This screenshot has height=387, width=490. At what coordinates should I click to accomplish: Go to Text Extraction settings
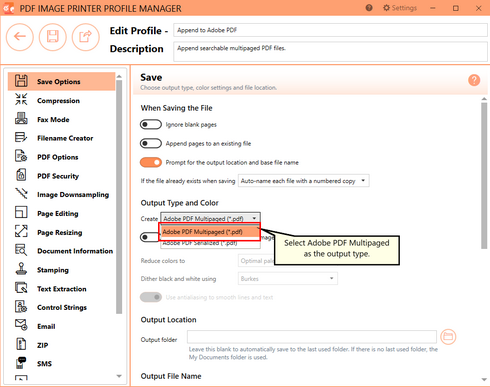tap(61, 289)
